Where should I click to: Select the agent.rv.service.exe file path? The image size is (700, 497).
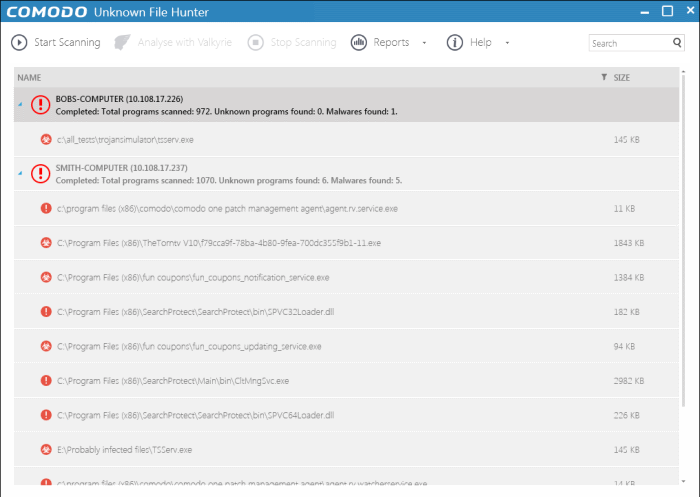point(227,209)
